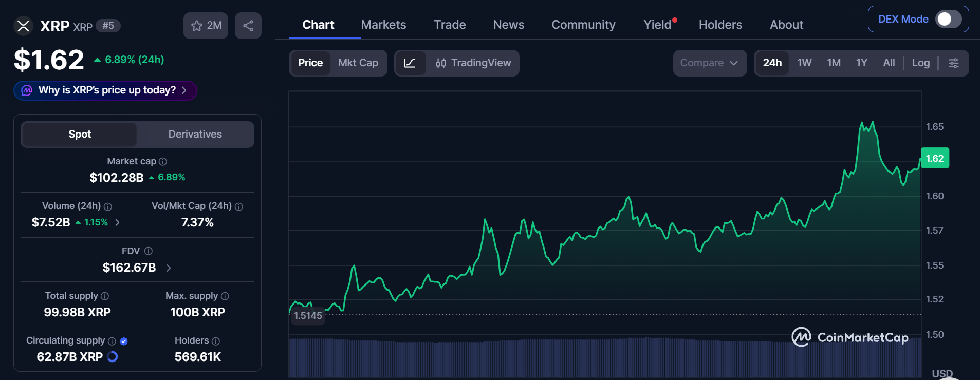Click Max. supply info icon
The width and height of the screenshot is (980, 380).
(225, 296)
